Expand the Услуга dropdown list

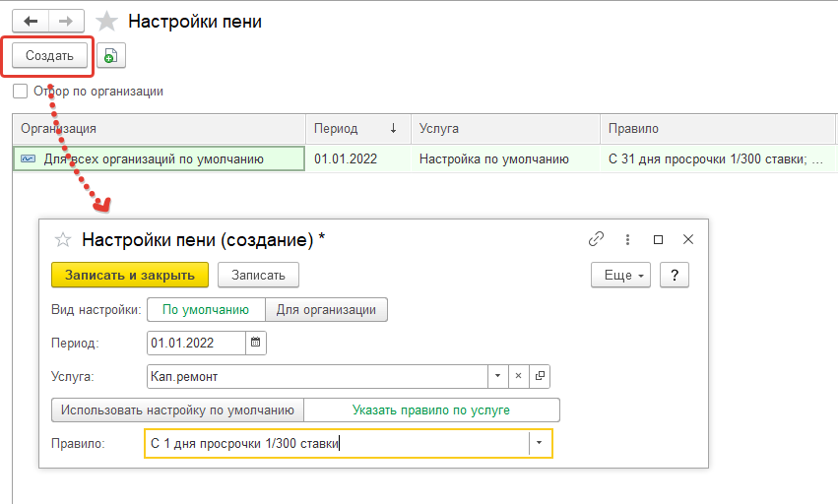[498, 376]
